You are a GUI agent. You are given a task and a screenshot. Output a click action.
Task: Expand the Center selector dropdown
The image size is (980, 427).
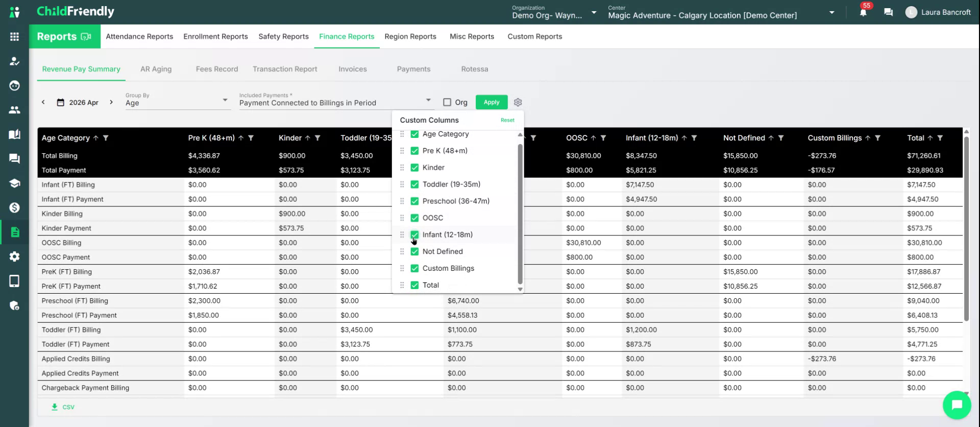click(831, 12)
